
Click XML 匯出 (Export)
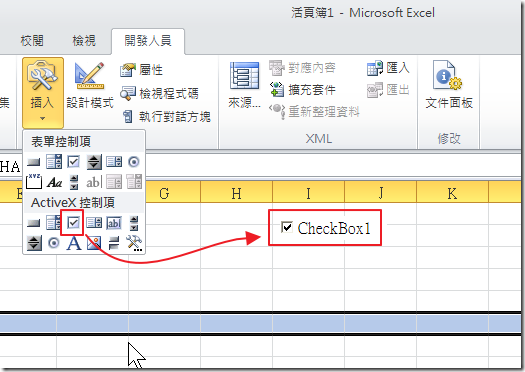click(388, 90)
